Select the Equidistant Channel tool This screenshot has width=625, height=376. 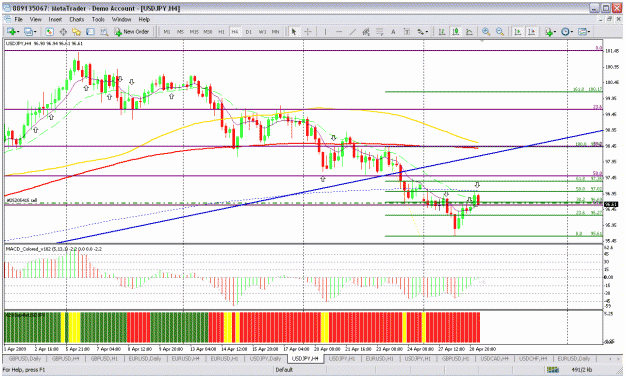pos(366,31)
